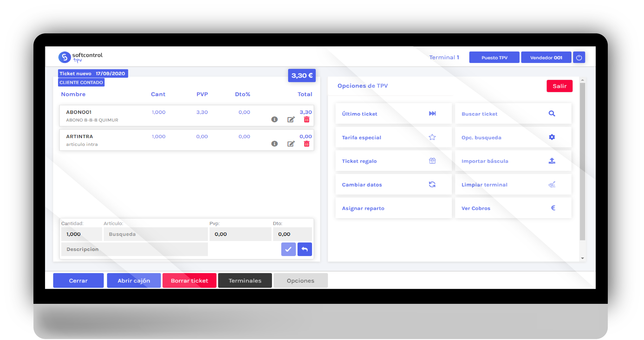Open info for ABONO01 line
Screen dimensions: 644x340
coord(274,119)
